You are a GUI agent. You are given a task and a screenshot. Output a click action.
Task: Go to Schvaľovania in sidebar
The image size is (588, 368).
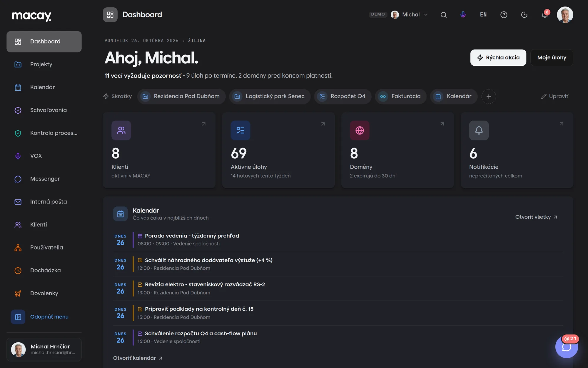[x=44, y=110]
